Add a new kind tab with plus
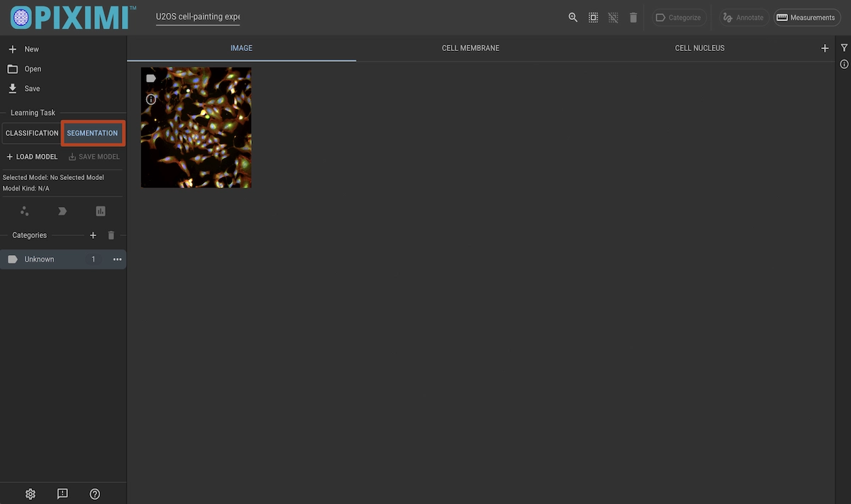The height and width of the screenshot is (504, 851). pos(825,48)
